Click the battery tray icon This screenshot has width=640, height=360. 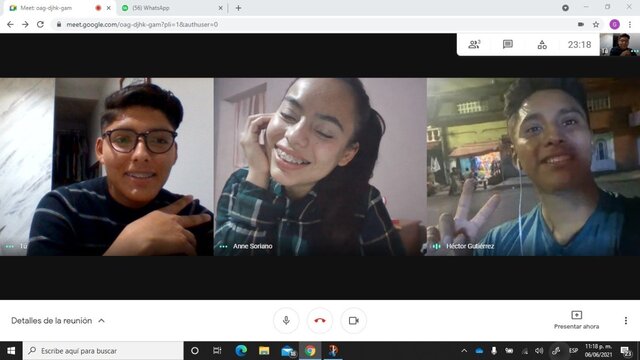pos(509,351)
